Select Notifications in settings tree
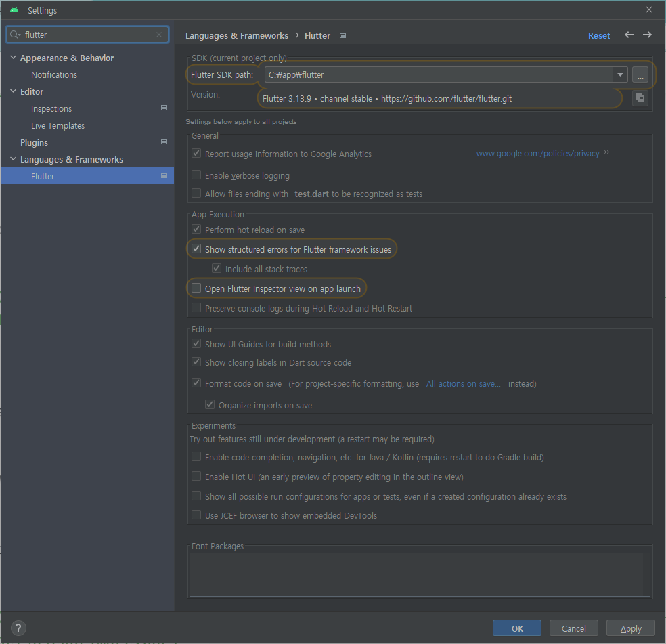The image size is (666, 644). tap(54, 74)
